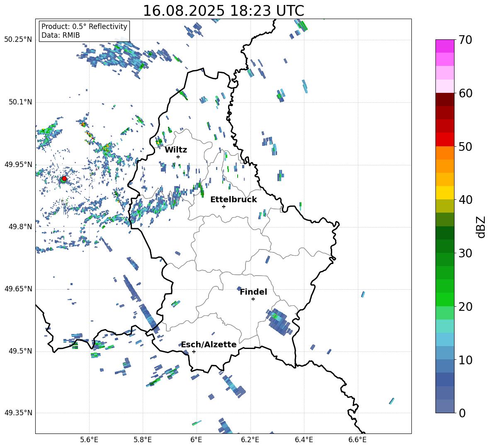491x448 pixels.
Task: Click the dark green colorbar segment above 30
Action: (x=445, y=246)
